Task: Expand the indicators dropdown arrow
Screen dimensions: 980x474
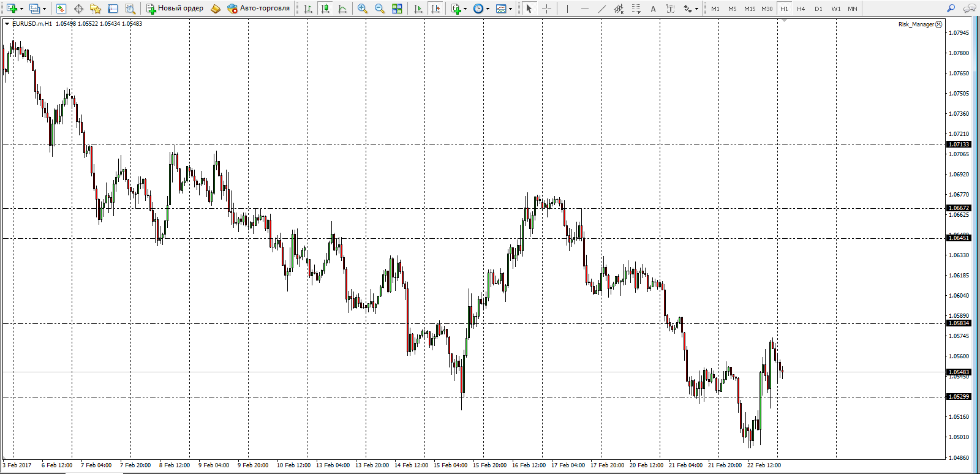Action: (x=465, y=9)
